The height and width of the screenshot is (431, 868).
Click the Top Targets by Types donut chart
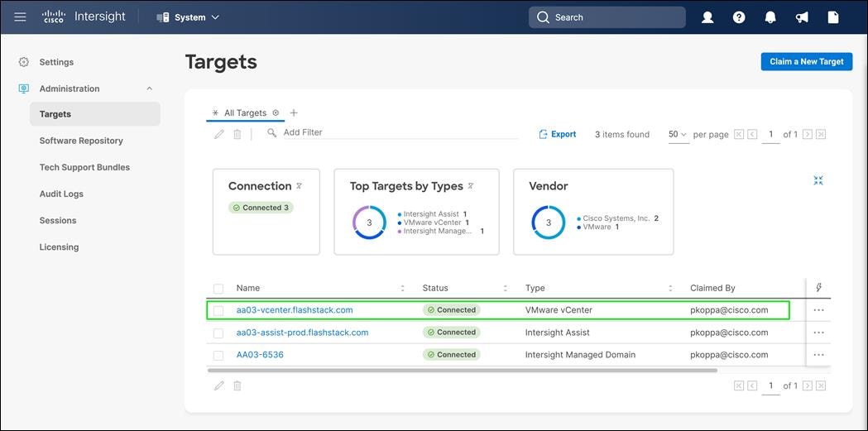[369, 223]
